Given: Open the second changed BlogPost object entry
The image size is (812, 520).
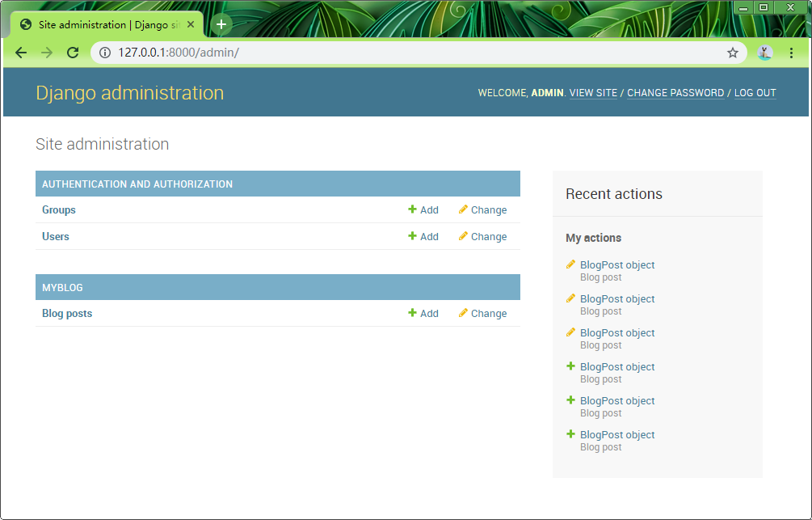Looking at the screenshot, I should coord(617,299).
